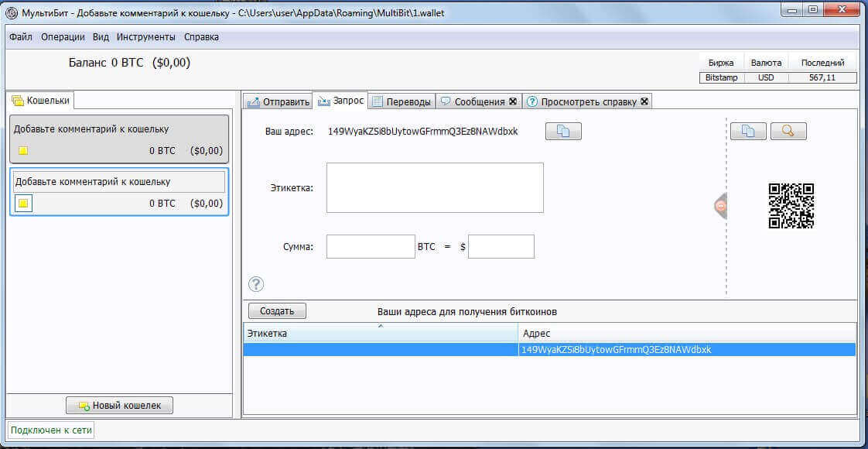Zoom the QR code with magnifier icon
Viewport: 868px width, 449px height.
coord(788,131)
